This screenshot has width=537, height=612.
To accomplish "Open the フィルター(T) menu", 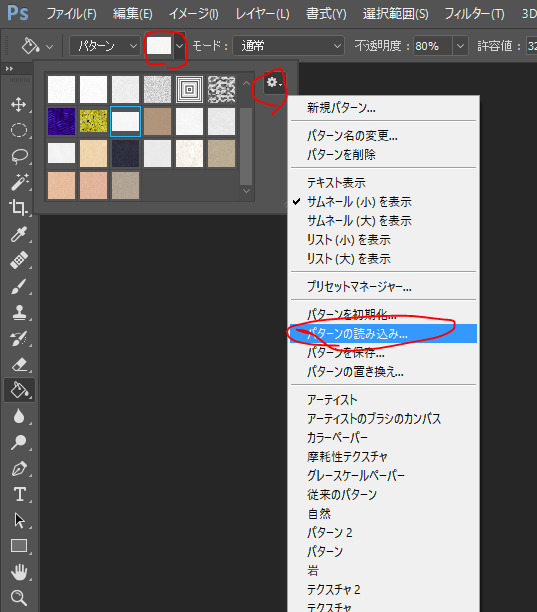I will pyautogui.click(x=475, y=14).
